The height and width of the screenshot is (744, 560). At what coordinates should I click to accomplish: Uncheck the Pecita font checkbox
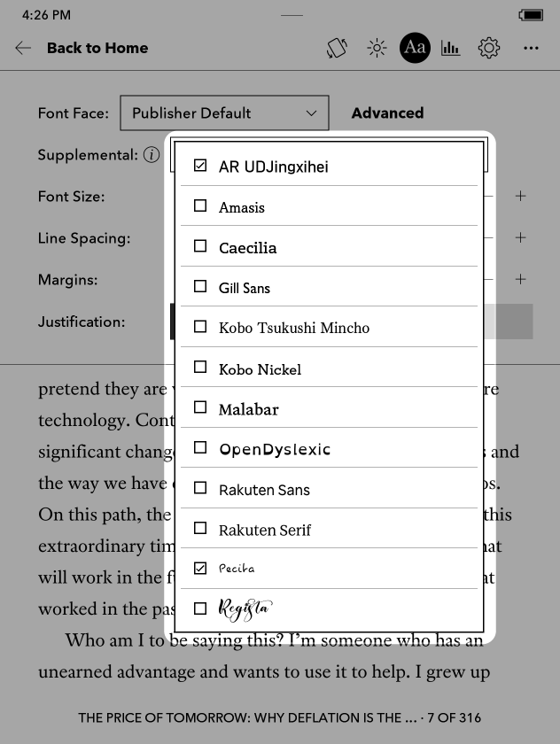pyautogui.click(x=200, y=568)
